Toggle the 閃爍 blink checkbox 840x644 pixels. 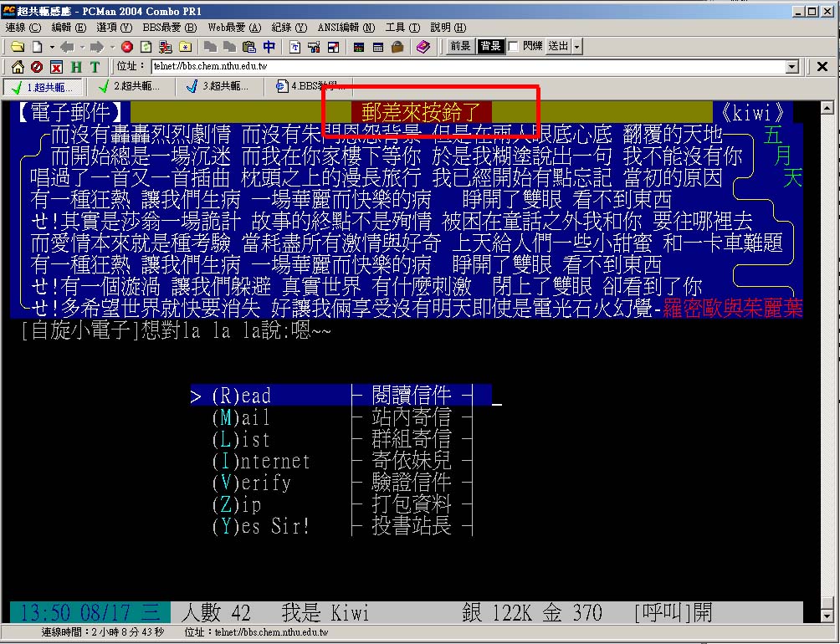tap(514, 47)
